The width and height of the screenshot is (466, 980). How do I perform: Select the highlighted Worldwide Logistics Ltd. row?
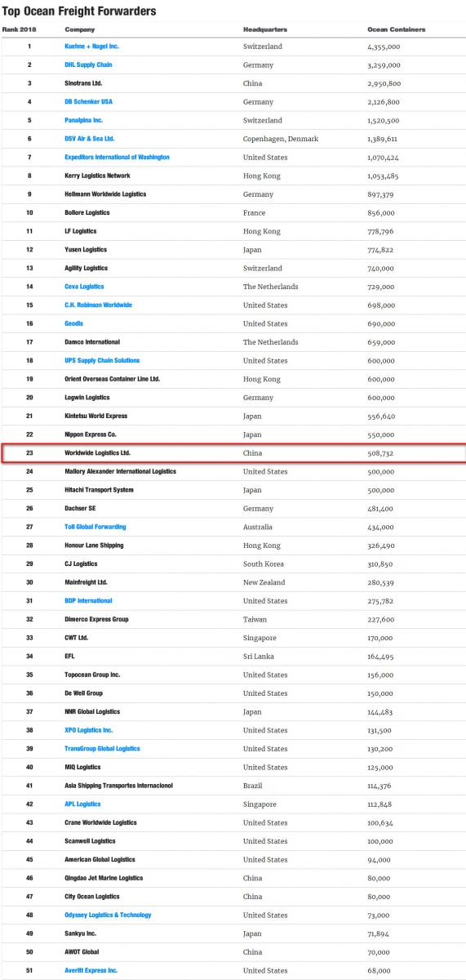tap(233, 452)
